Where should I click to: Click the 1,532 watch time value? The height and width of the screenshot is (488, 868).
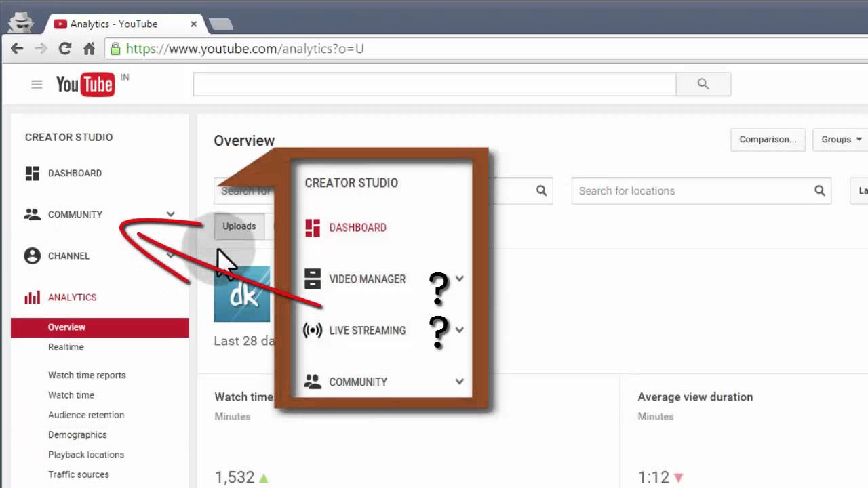click(235, 478)
